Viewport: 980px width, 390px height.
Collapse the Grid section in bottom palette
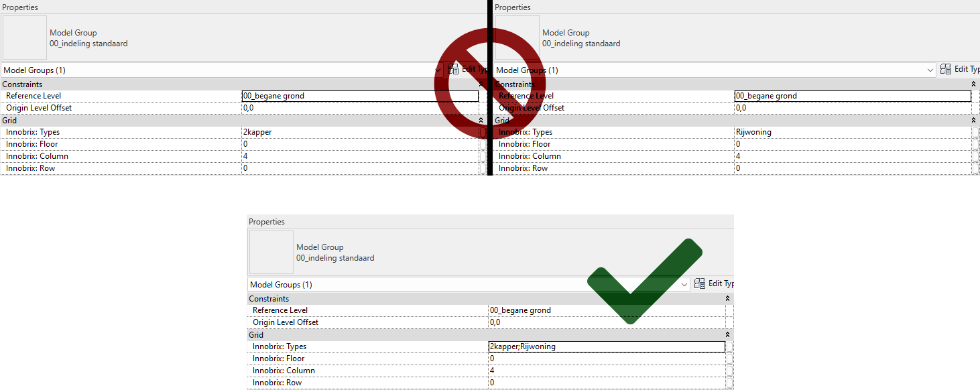click(x=727, y=334)
